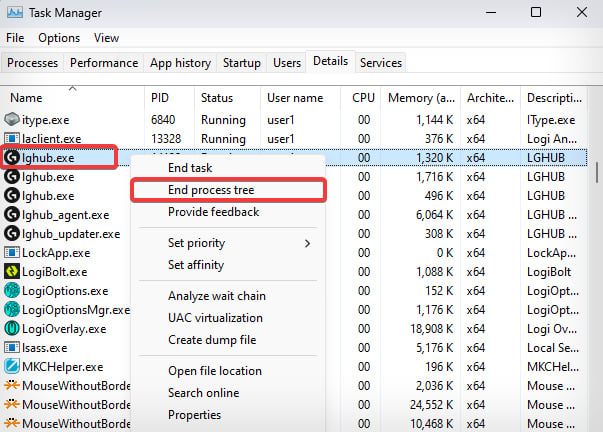Click the lghub_updater.exe icon
Screen dimensions: 603x432
click(x=12, y=233)
